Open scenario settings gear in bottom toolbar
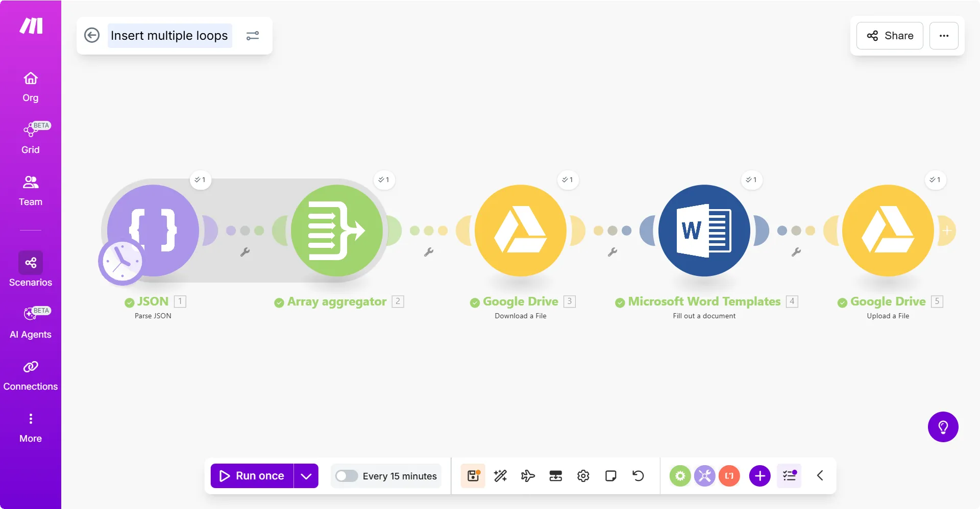Image resolution: width=980 pixels, height=509 pixels. click(583, 476)
